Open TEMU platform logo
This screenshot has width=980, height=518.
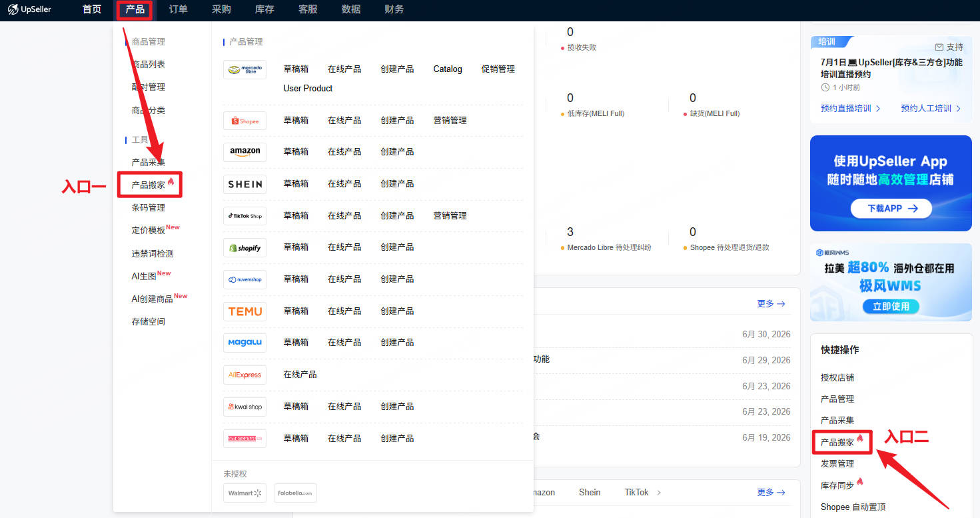tap(245, 311)
